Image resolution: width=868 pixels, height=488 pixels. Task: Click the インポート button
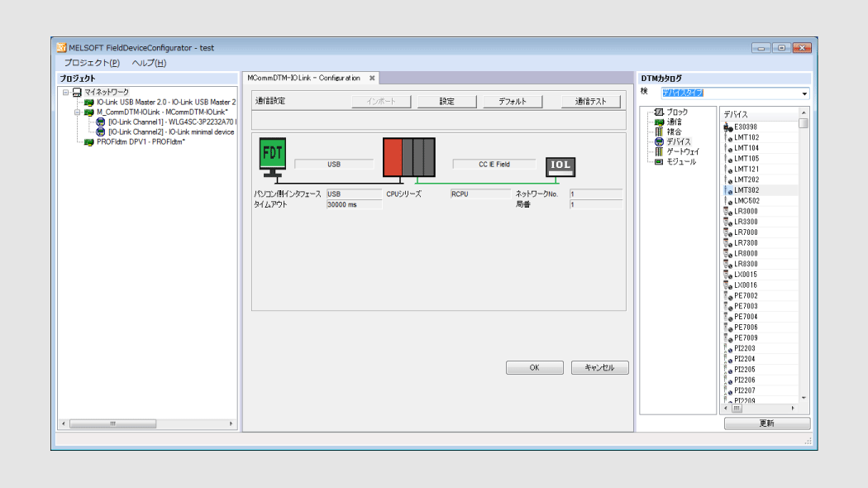click(381, 102)
